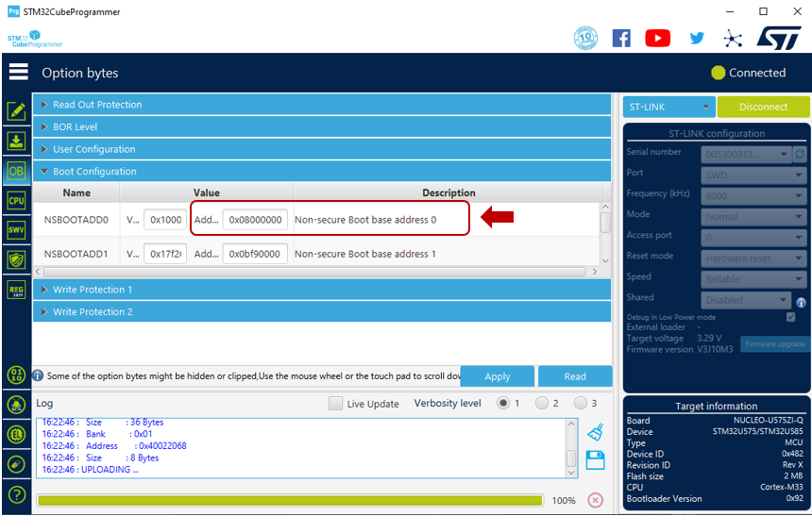Toggle the Live Update checkbox
Screen dimensions: 812x516
coord(335,403)
